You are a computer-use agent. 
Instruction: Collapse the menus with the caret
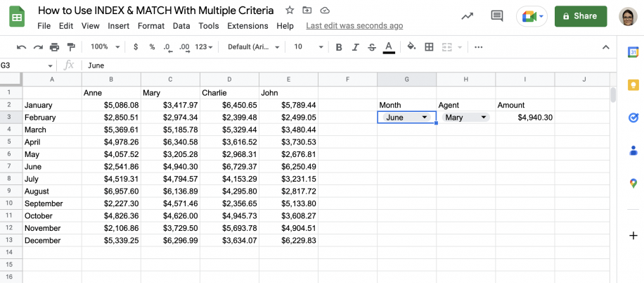pos(606,47)
